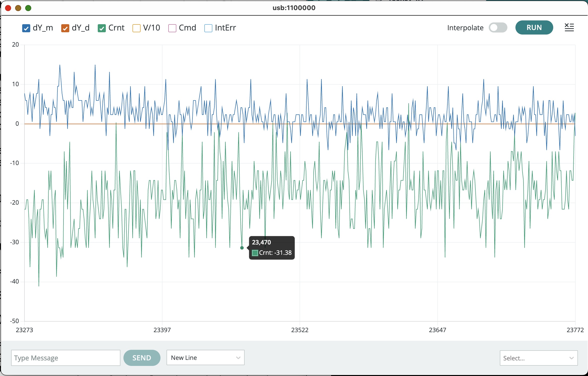Uncheck the dY_m series checkbox
This screenshot has width=588, height=376.
(x=26, y=28)
